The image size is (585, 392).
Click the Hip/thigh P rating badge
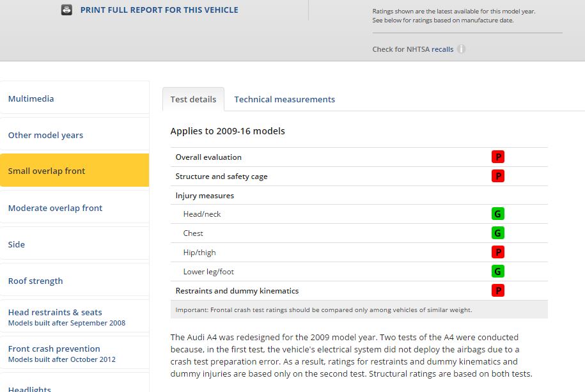pyautogui.click(x=497, y=253)
